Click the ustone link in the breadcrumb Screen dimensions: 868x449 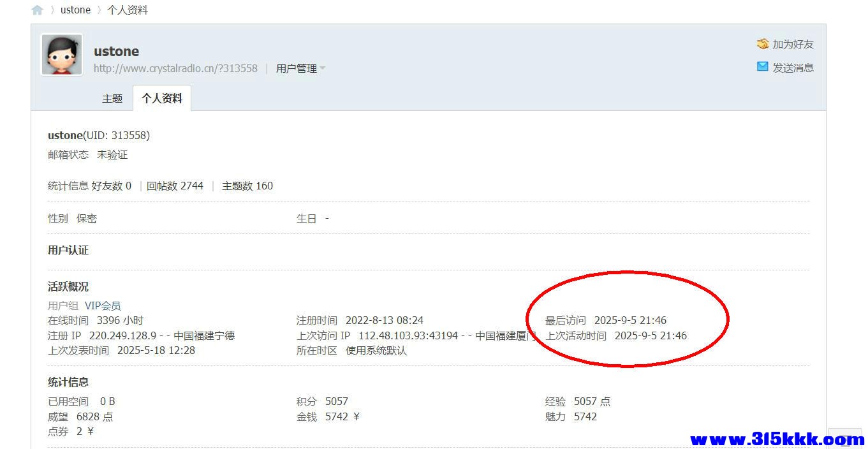(75, 10)
